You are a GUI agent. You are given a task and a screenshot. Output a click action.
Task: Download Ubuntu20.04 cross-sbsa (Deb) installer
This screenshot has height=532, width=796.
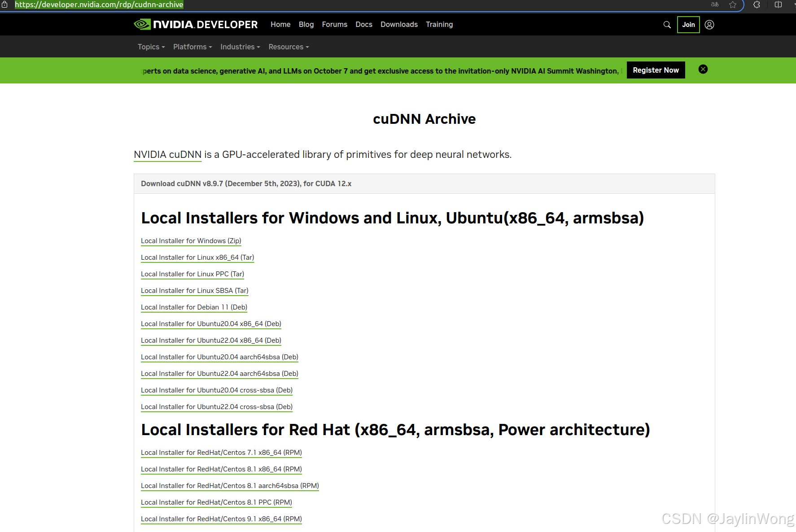tap(217, 390)
